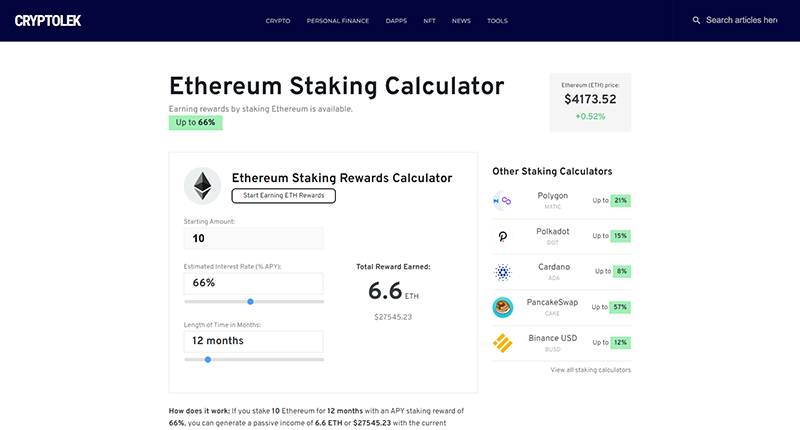800x430 pixels.
Task: Open the NFT menu
Action: pyautogui.click(x=429, y=21)
